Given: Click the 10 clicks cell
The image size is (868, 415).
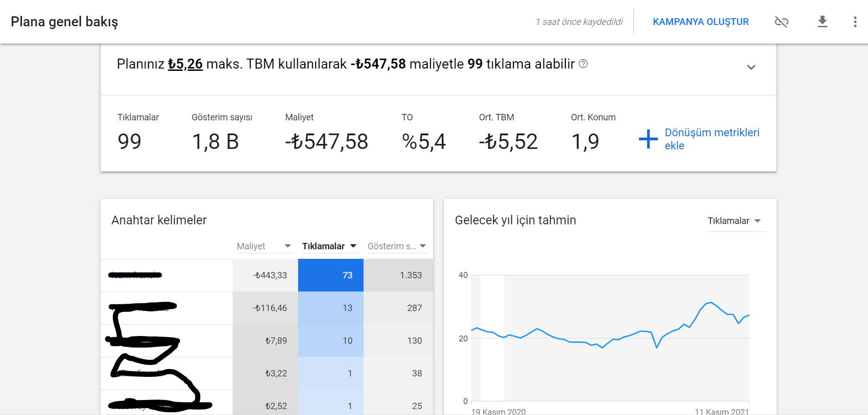Looking at the screenshot, I should click(331, 341).
